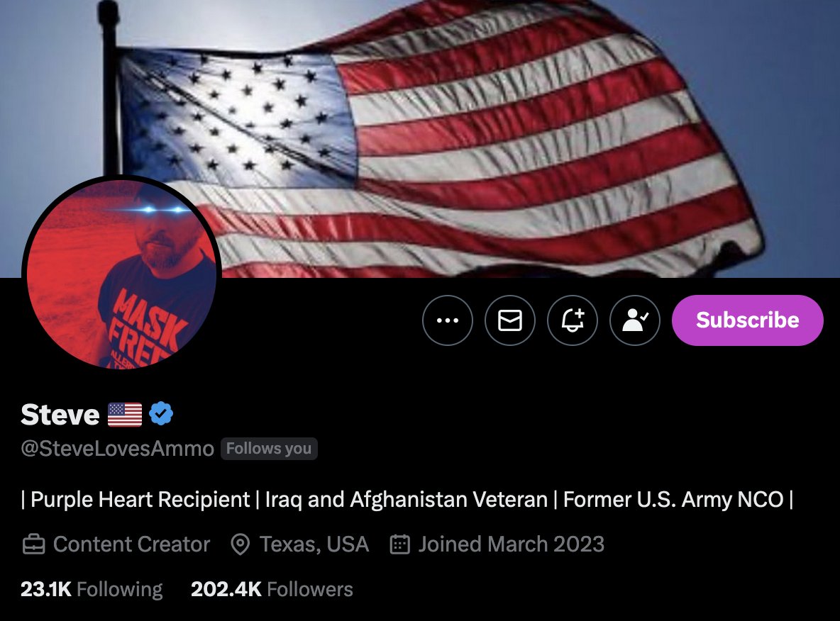Open Steve's circular profile picture
Viewport: 840px width, 621px height.
point(121,274)
